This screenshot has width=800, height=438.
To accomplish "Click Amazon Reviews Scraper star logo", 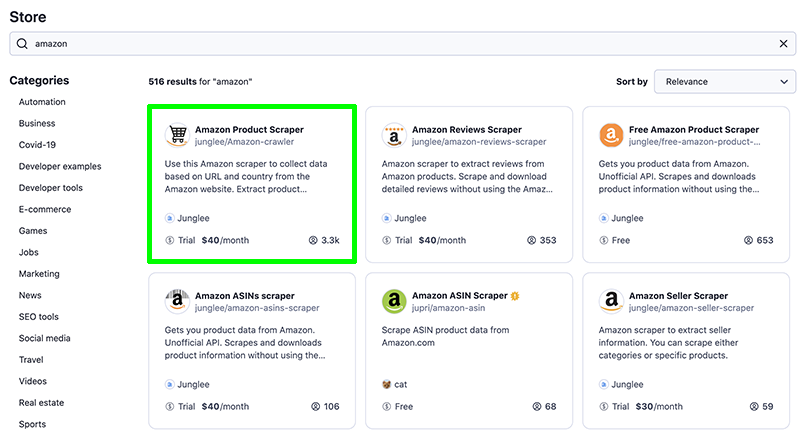I will (394, 135).
